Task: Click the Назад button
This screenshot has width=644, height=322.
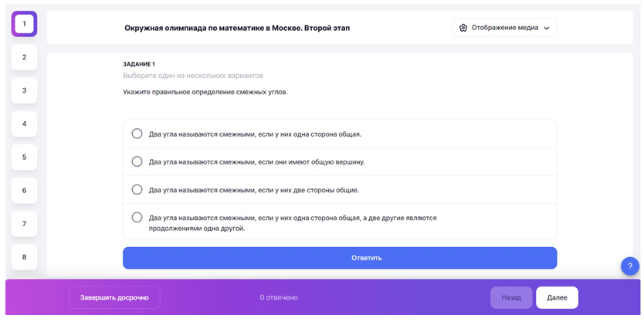Action: click(x=510, y=297)
